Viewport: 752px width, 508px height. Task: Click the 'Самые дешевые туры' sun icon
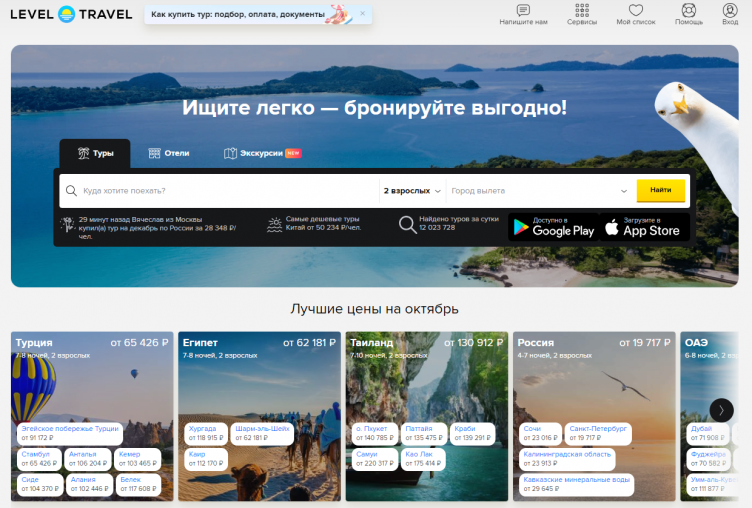point(274,224)
